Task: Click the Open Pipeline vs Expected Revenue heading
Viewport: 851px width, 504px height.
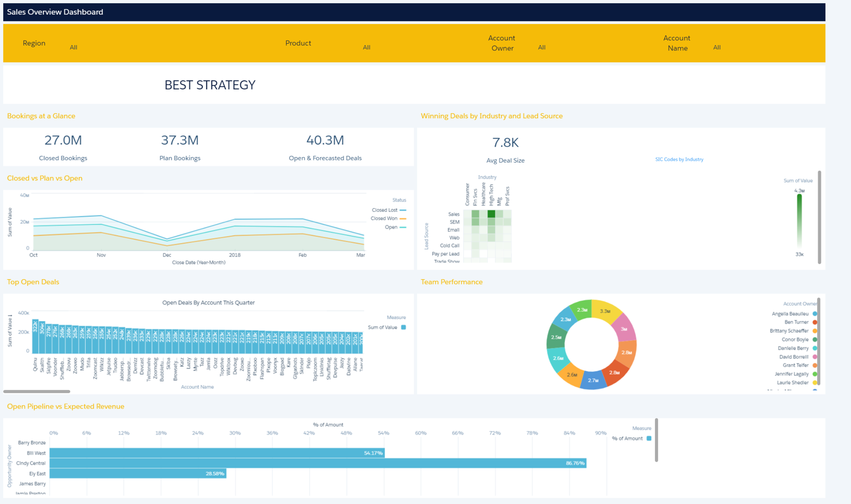Action: (x=65, y=407)
